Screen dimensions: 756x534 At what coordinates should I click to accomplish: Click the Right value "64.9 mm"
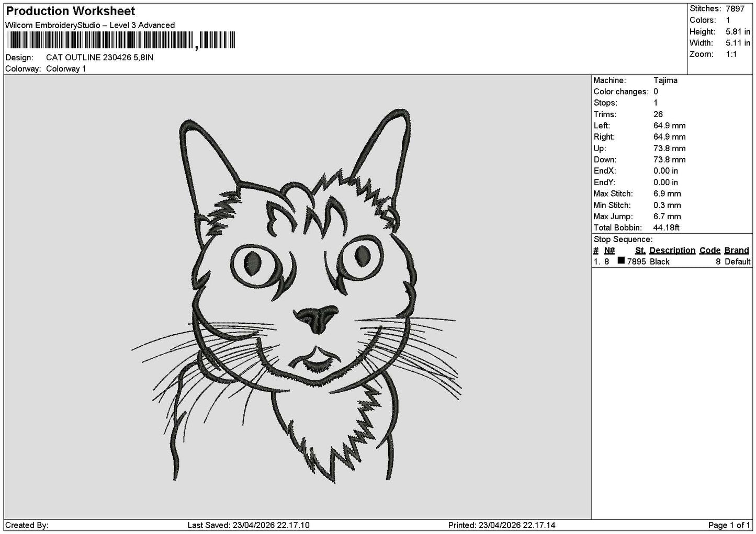pyautogui.click(x=670, y=137)
